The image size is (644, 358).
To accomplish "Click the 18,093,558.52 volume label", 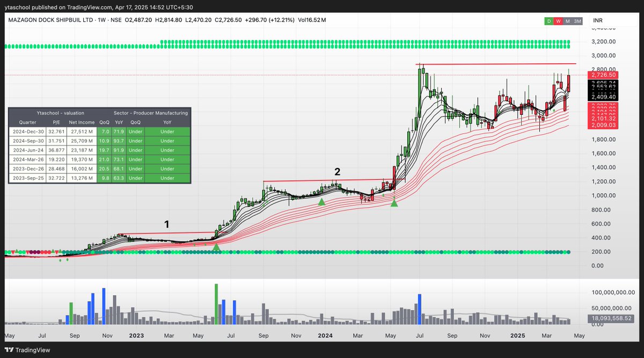I will pos(612,318).
